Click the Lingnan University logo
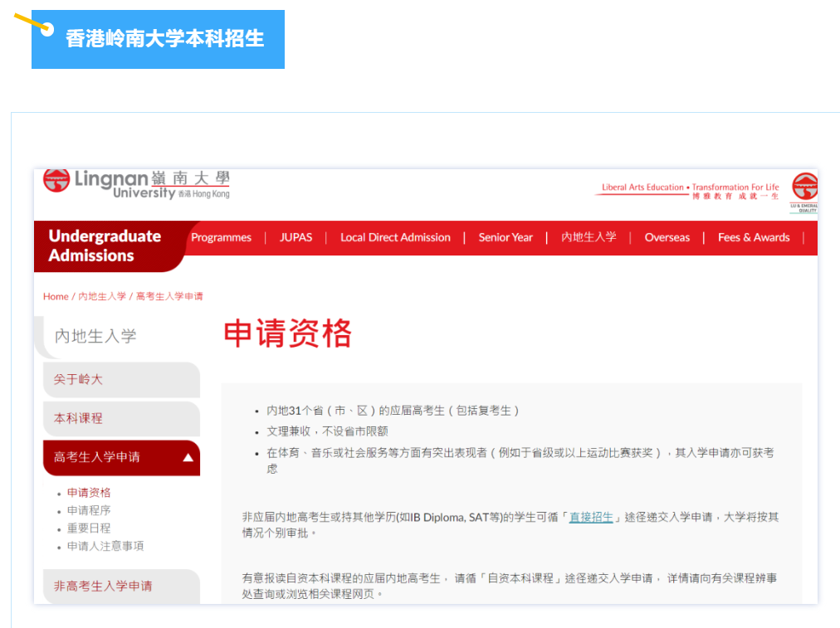The width and height of the screenshot is (840, 628). click(136, 184)
